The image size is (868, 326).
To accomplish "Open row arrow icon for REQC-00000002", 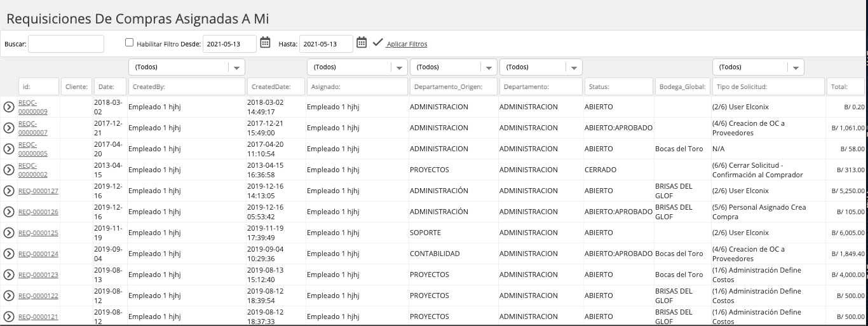I will click(9, 170).
